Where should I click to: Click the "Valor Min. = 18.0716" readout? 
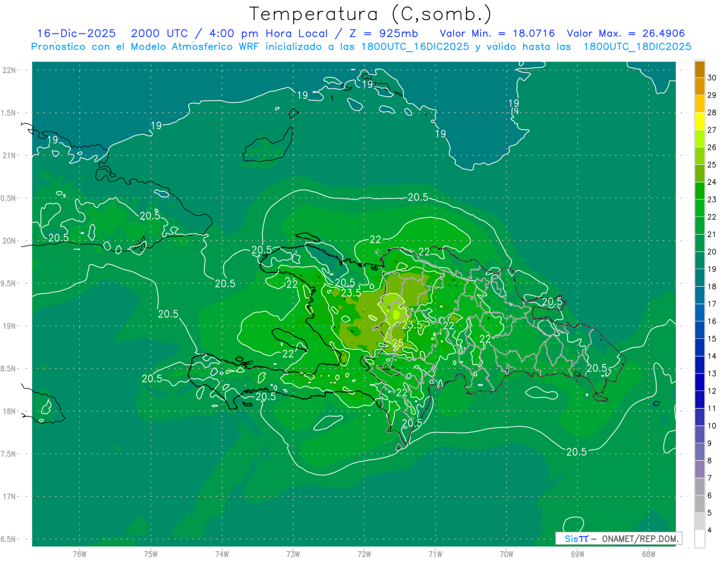(x=497, y=34)
